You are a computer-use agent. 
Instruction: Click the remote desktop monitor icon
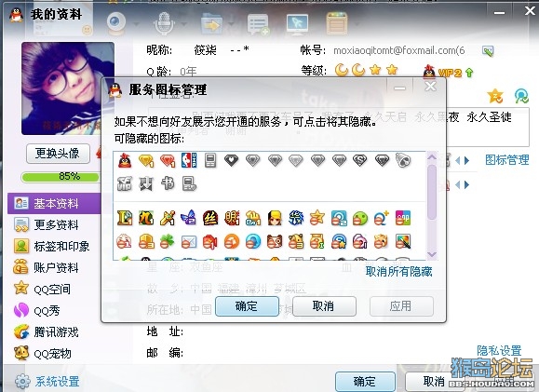point(297,24)
